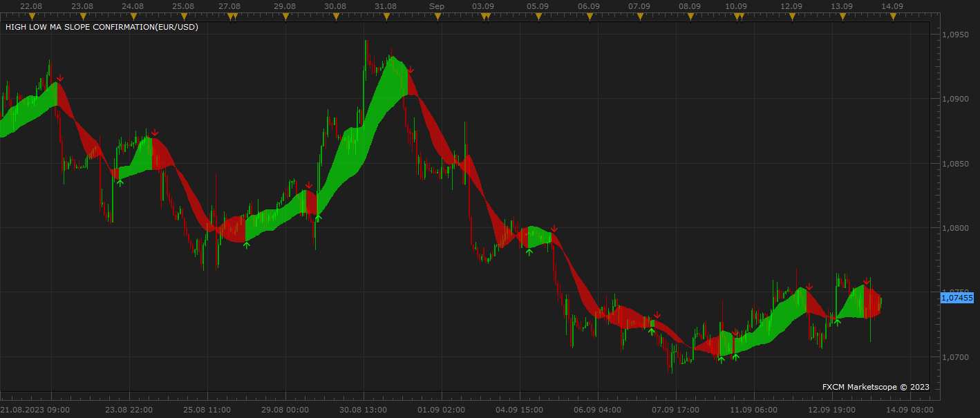This screenshot has height=418, width=980.
Task: Click the 14.09 08:00 time axis label
Action: [910, 410]
